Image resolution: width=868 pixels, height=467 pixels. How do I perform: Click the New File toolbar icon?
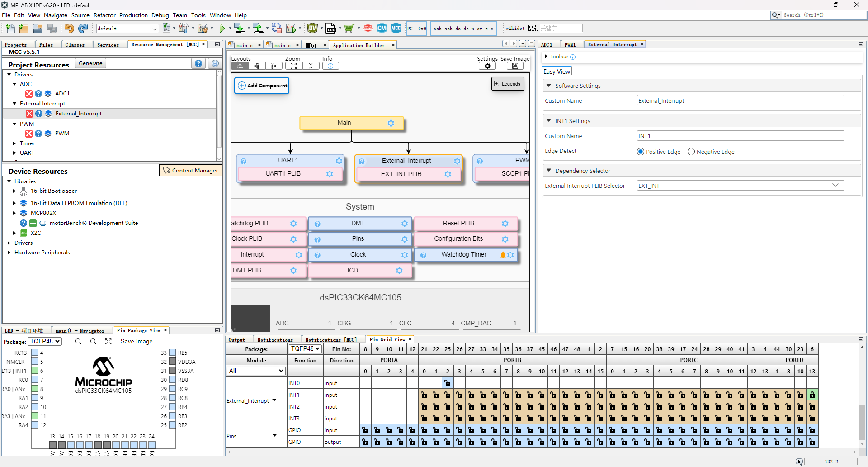coord(10,29)
